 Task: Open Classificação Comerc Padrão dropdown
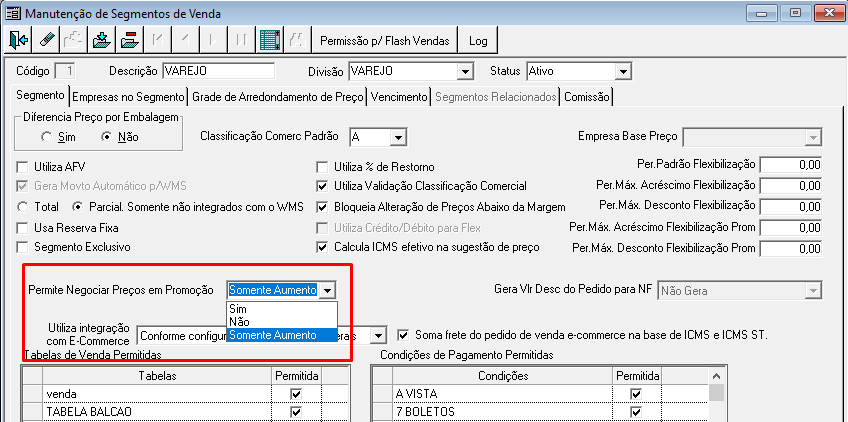[398, 137]
